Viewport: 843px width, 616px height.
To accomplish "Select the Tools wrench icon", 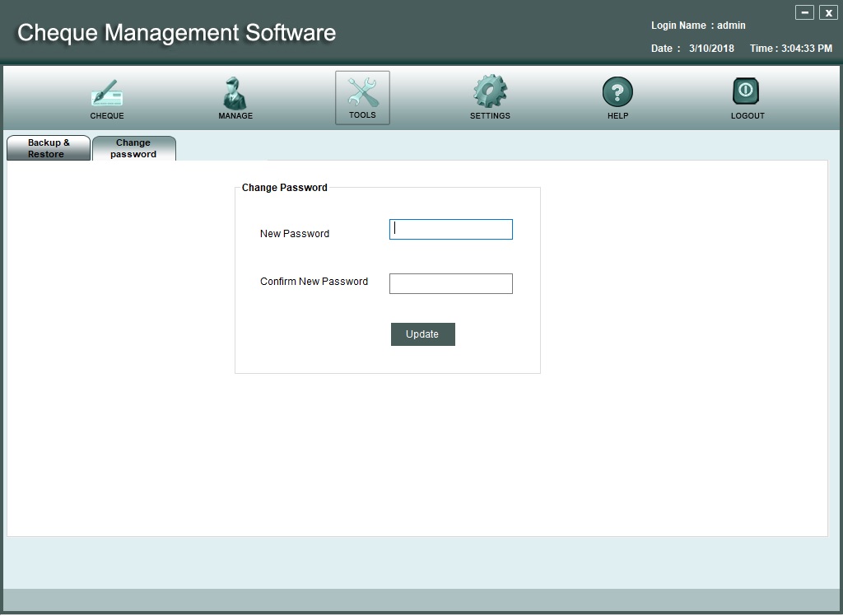I will (362, 91).
